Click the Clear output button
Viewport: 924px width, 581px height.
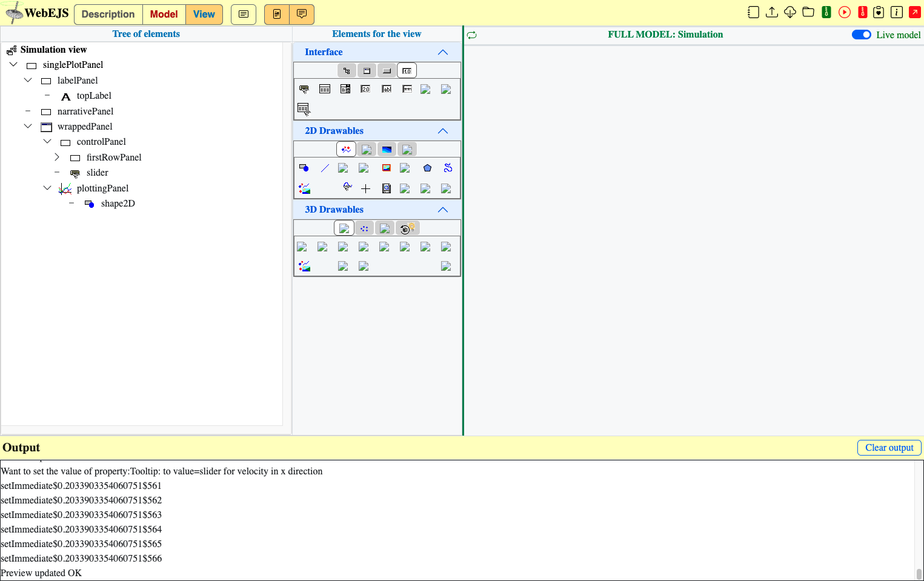(889, 448)
